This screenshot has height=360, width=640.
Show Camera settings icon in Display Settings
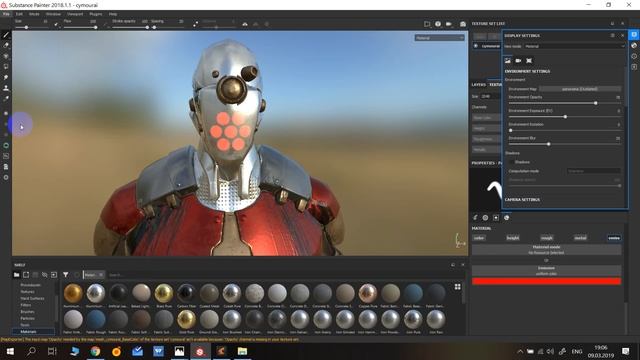(x=518, y=60)
